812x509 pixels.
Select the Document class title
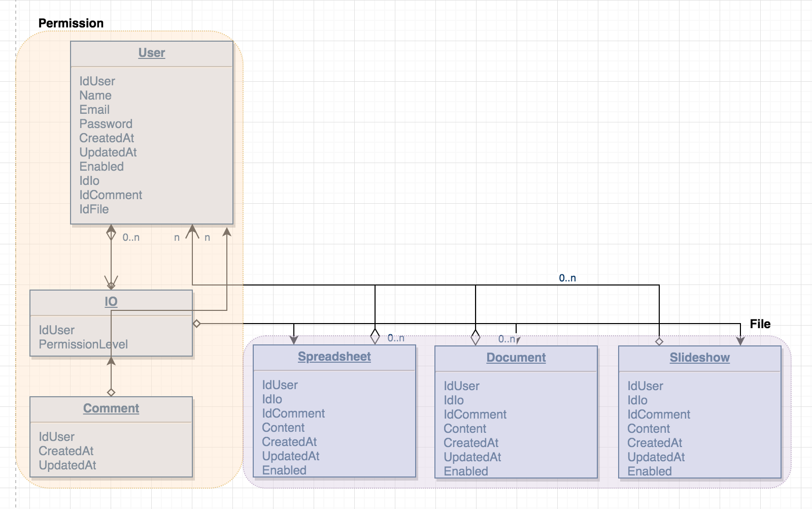coord(516,358)
